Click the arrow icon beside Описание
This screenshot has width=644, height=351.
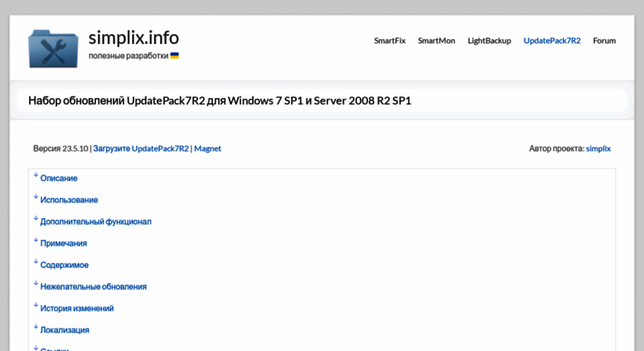point(36,175)
